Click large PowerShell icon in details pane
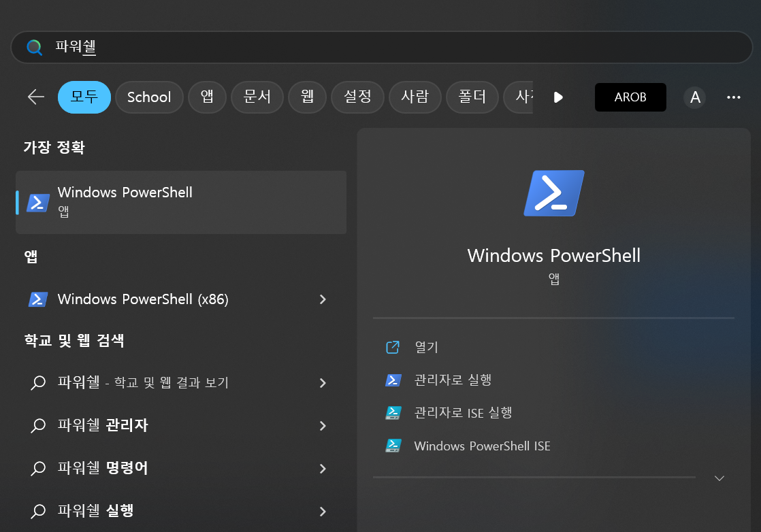The width and height of the screenshot is (761, 532). (554, 193)
